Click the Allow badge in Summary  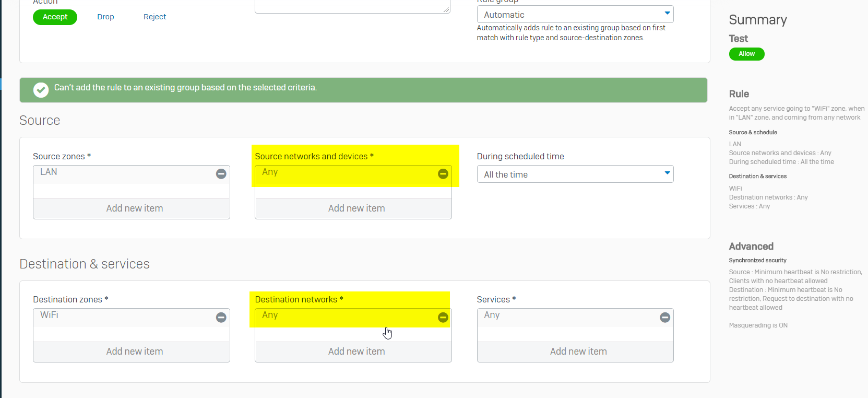(x=746, y=54)
